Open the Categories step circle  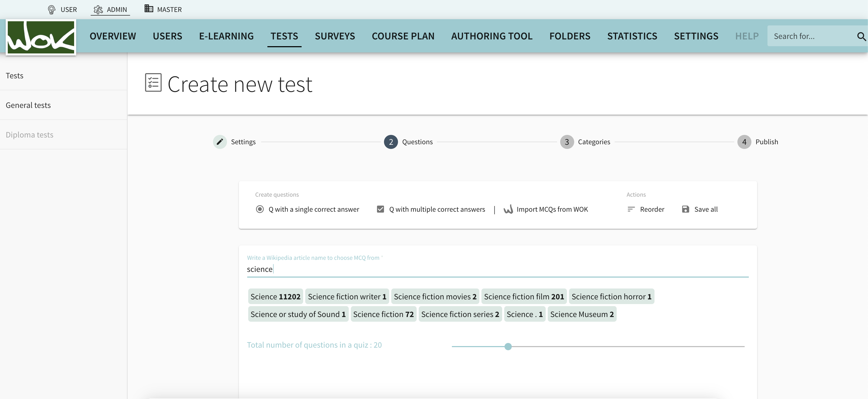[x=567, y=142]
